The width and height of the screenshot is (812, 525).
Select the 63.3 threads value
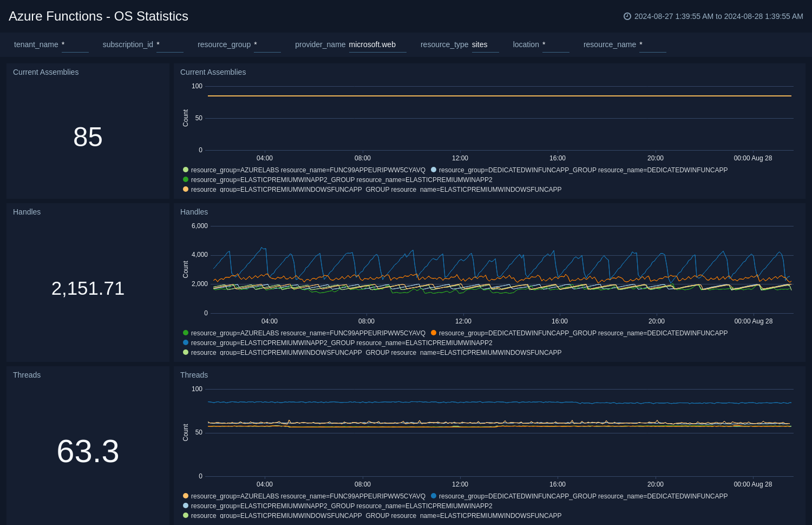(88, 451)
